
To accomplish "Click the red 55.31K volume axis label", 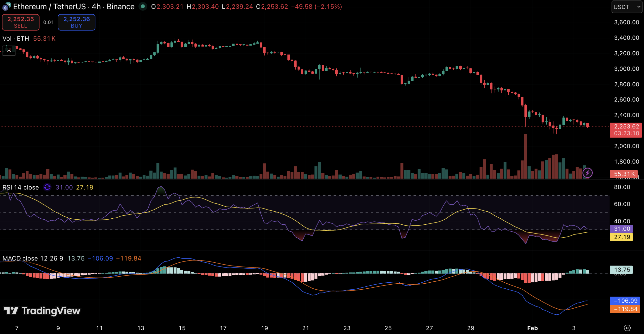I will tap(624, 174).
